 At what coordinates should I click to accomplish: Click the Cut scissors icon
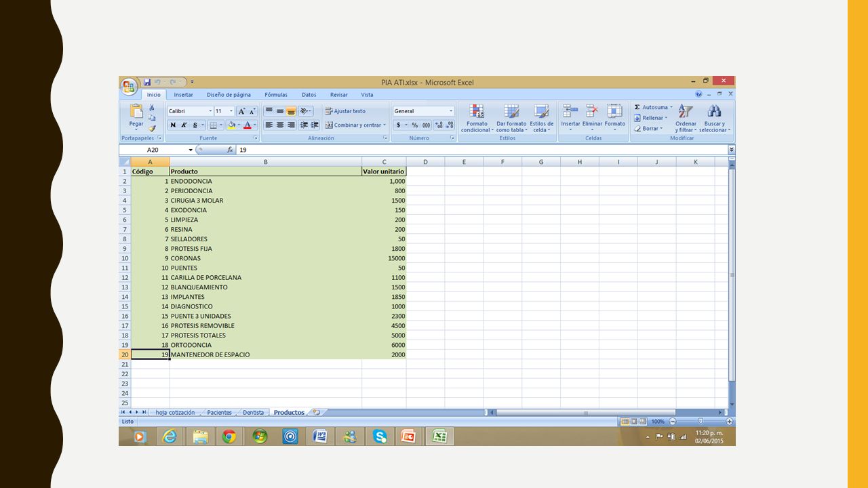152,108
